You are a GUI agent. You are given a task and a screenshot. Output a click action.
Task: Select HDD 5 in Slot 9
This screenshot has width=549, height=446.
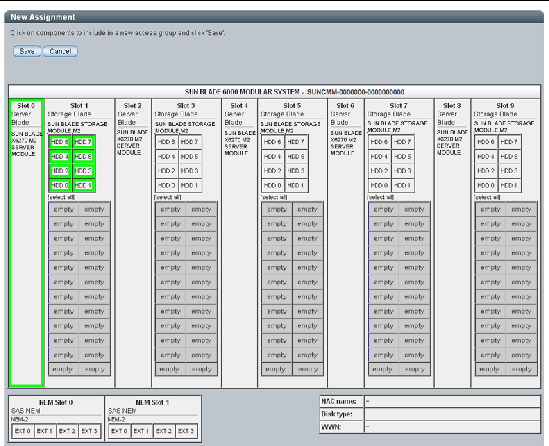[x=509, y=156]
